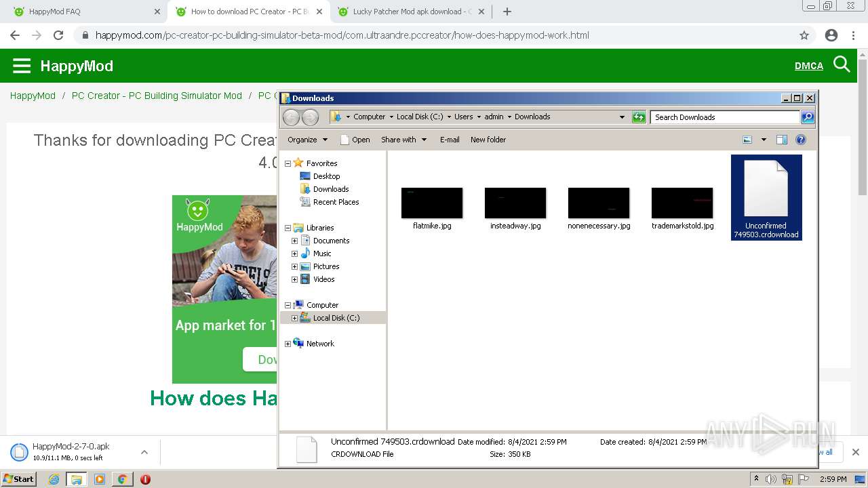868x488 pixels.
Task: Click the volume speaker tray icon
Action: point(771,479)
